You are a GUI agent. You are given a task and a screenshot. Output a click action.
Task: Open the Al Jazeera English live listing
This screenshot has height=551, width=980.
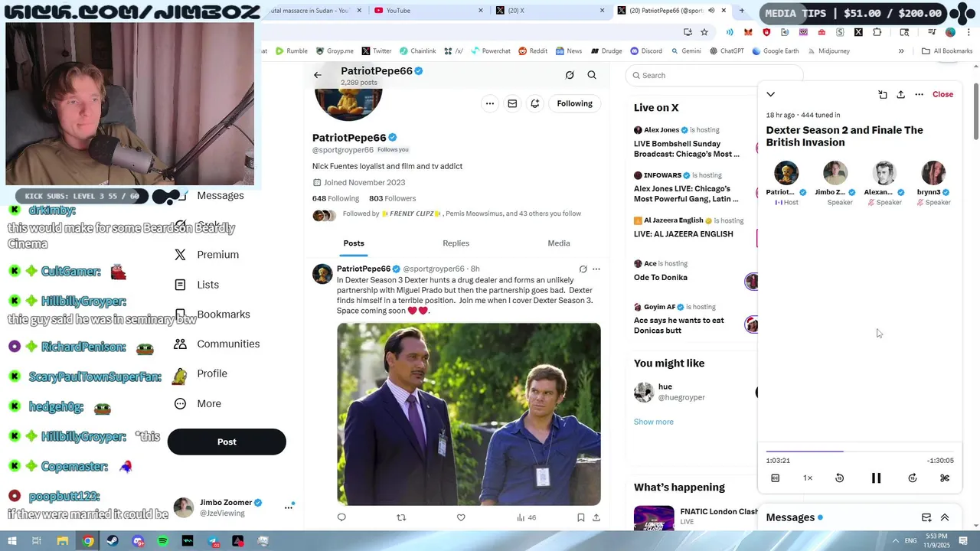coord(693,227)
